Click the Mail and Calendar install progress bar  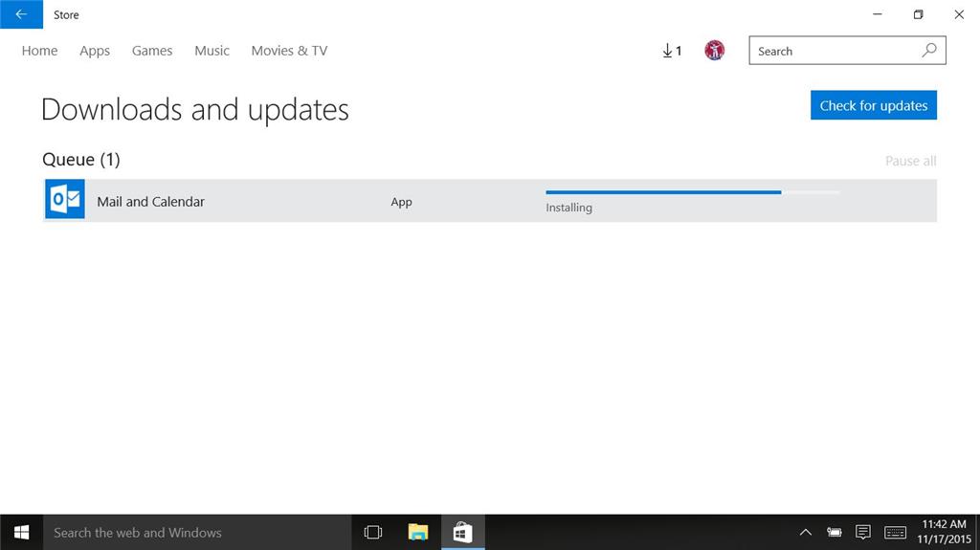(x=693, y=192)
